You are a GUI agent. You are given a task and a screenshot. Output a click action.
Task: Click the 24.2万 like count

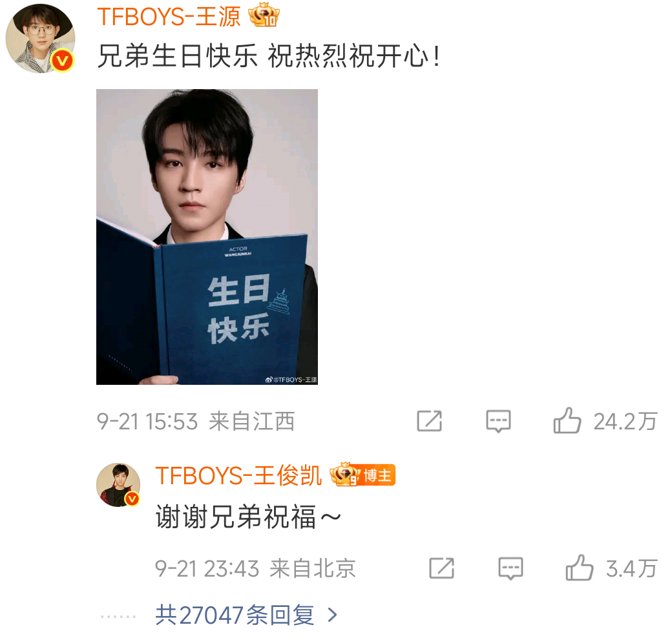pyautogui.click(x=625, y=422)
